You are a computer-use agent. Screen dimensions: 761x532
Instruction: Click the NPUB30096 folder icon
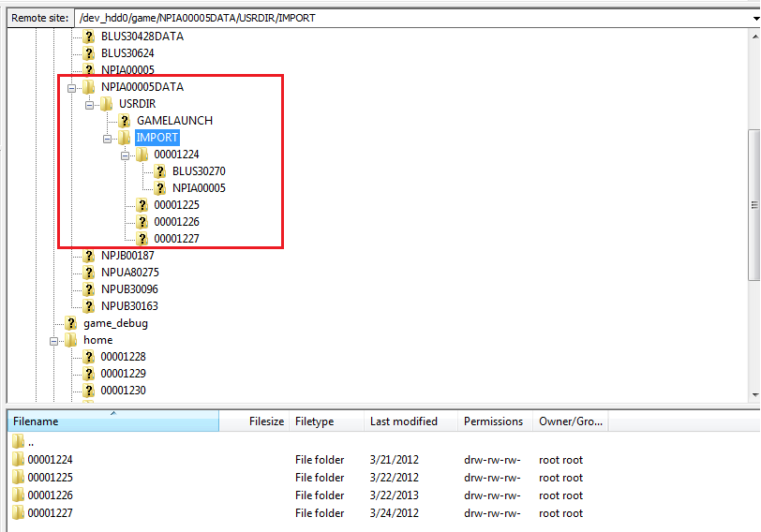tap(88, 289)
